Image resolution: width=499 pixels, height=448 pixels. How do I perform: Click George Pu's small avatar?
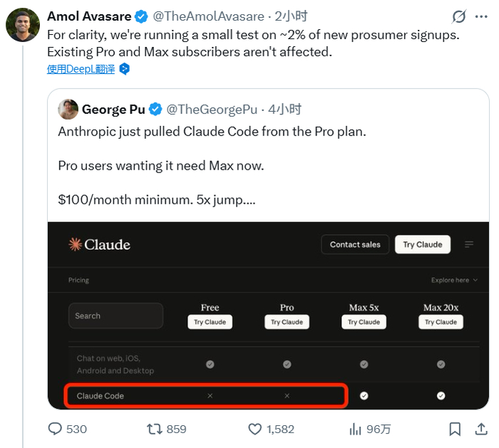(68, 109)
